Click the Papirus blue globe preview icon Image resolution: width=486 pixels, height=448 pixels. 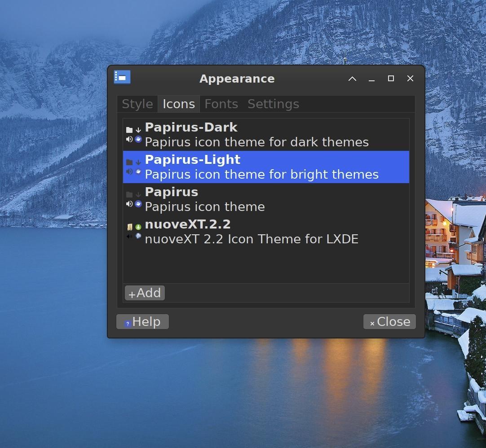tap(138, 204)
